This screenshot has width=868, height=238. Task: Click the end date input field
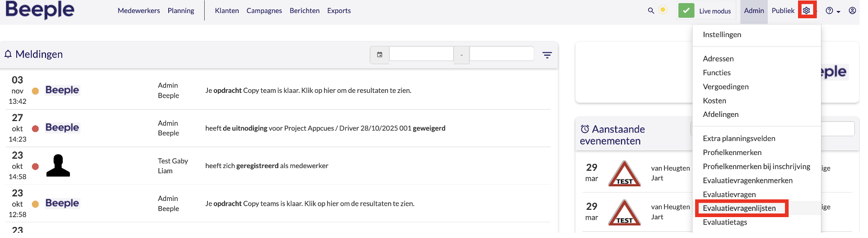coord(501,54)
